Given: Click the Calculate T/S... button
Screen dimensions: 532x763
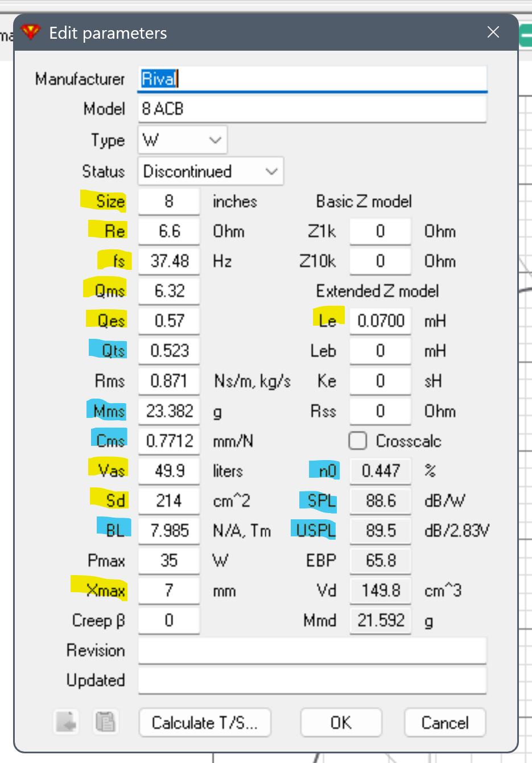Looking at the screenshot, I should point(205,723).
